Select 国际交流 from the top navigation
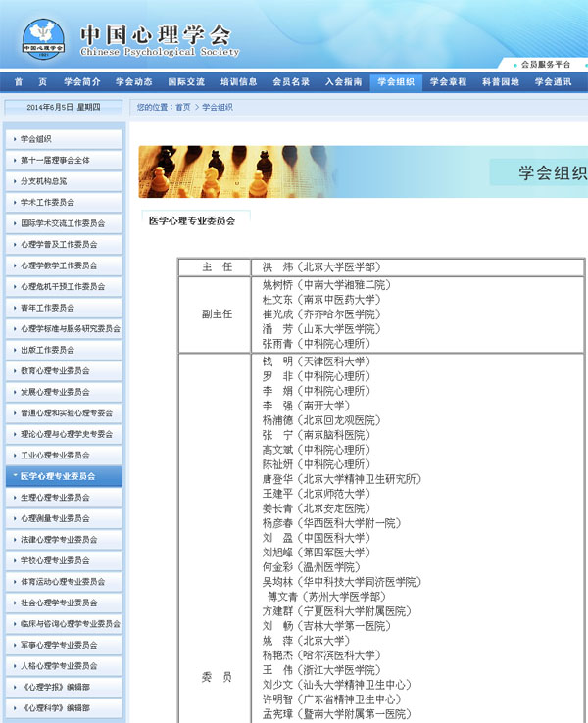 [186, 82]
